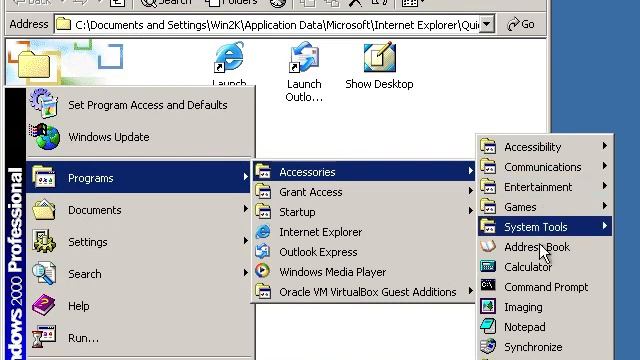Launch Synchronize from Accessories
This screenshot has height=360, width=640.
(545, 347)
